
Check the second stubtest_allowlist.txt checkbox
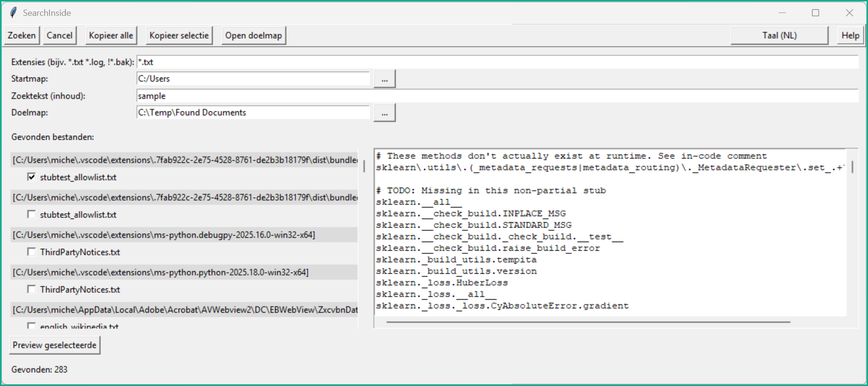coord(32,215)
